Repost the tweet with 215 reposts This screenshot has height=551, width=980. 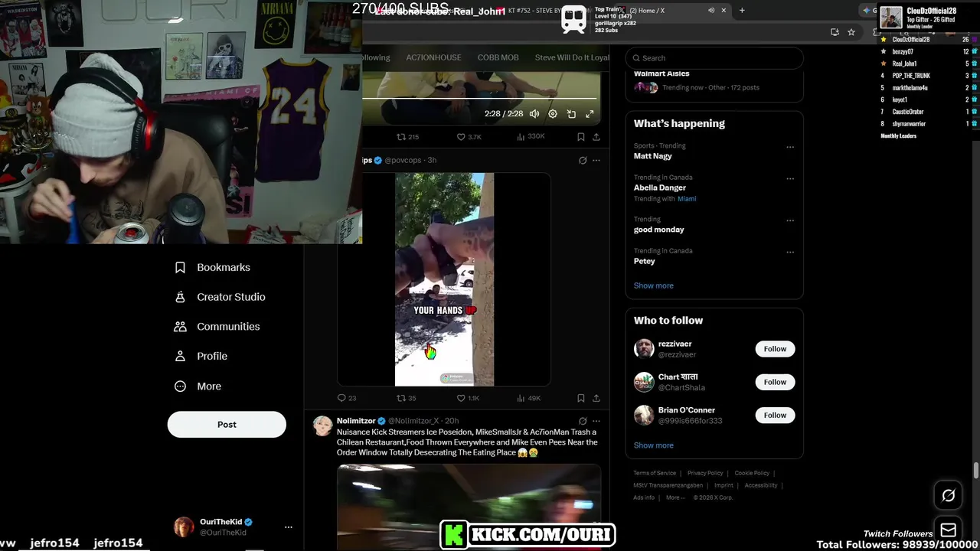(407, 137)
